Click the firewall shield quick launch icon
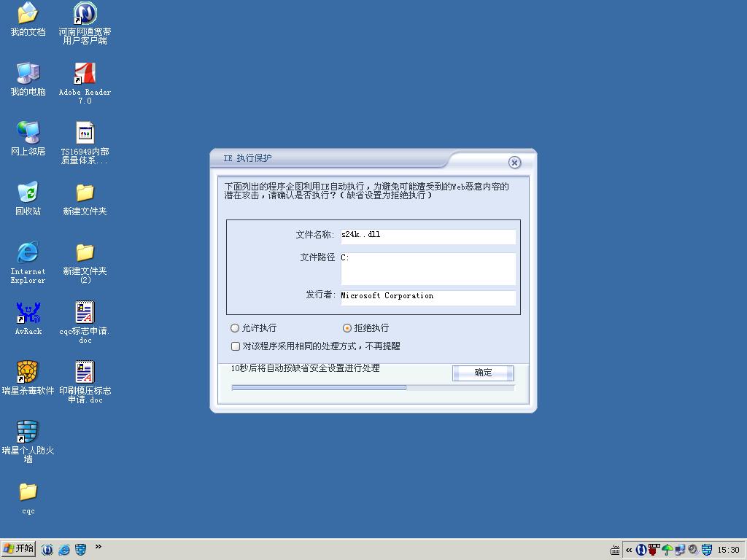The image size is (747, 560). [81, 550]
